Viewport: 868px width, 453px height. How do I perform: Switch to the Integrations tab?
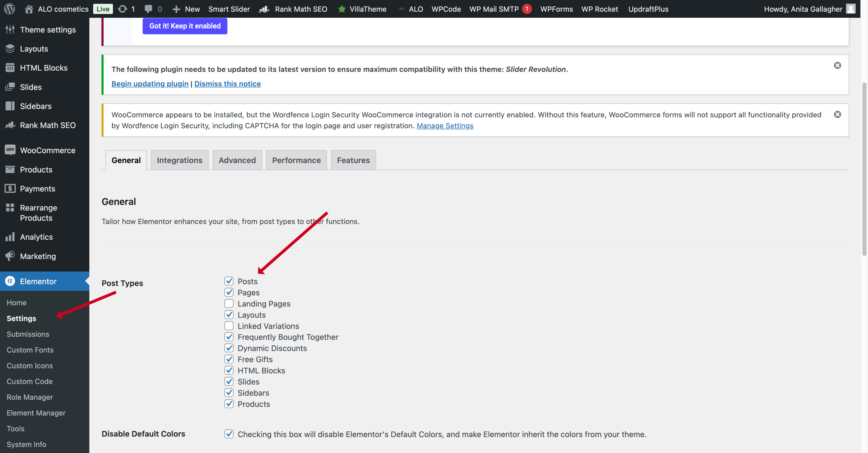click(180, 160)
